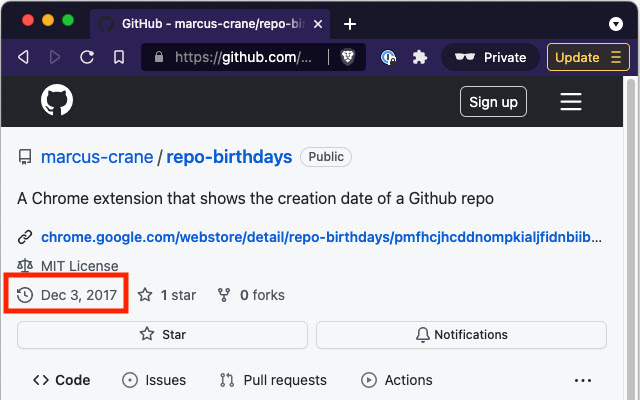Star this repository with the Star button
The image size is (640, 400).
pos(162,335)
